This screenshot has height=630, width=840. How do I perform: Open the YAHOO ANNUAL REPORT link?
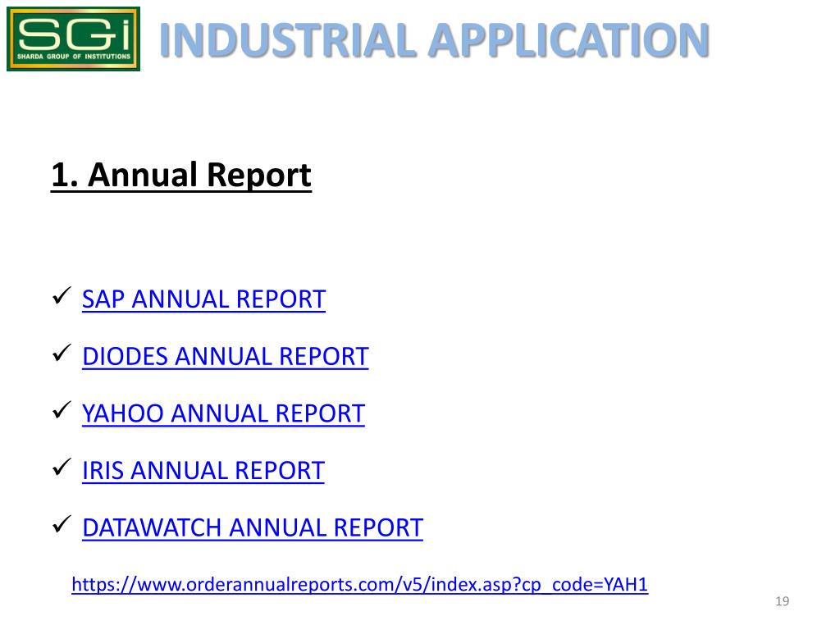pyautogui.click(x=223, y=413)
